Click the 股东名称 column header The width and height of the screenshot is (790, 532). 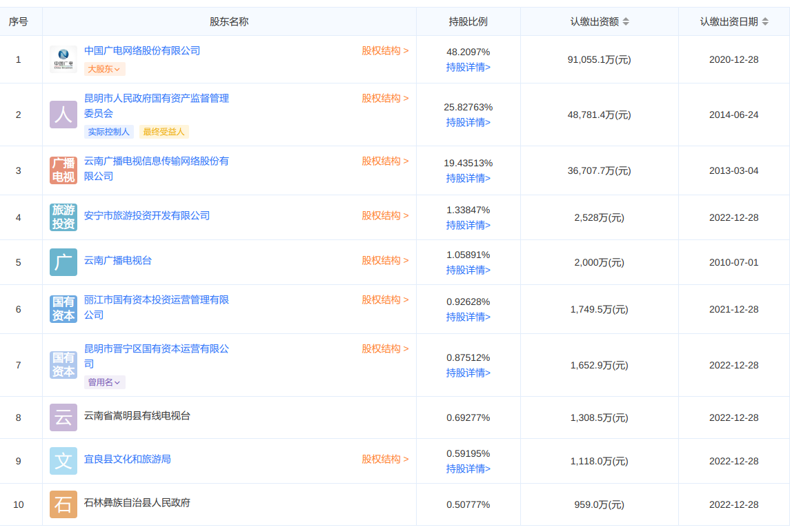coord(229,21)
